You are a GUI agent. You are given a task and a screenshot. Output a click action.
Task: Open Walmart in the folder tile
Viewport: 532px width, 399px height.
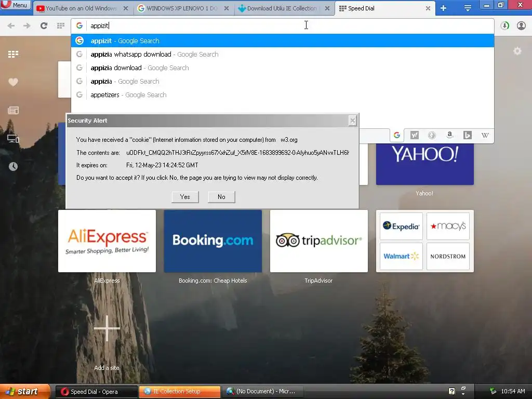tap(401, 256)
